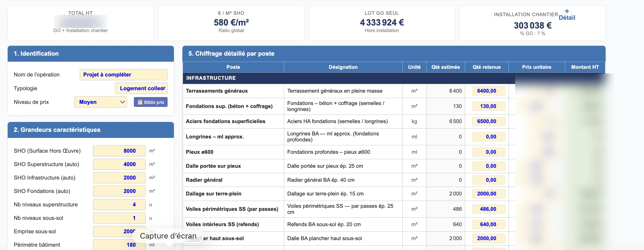Click the Emprise sous-sol input field
This screenshot has height=250, width=644.
coord(119,231)
